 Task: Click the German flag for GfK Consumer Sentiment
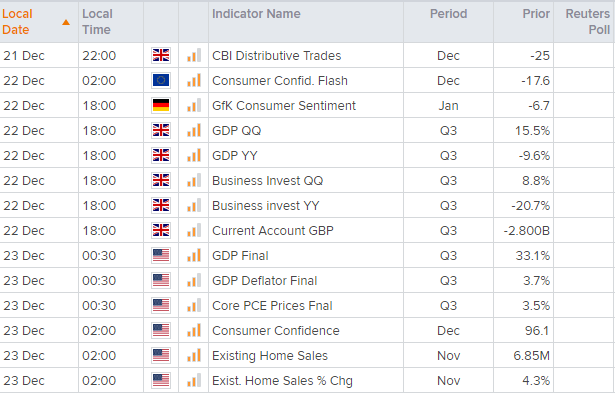click(161, 106)
